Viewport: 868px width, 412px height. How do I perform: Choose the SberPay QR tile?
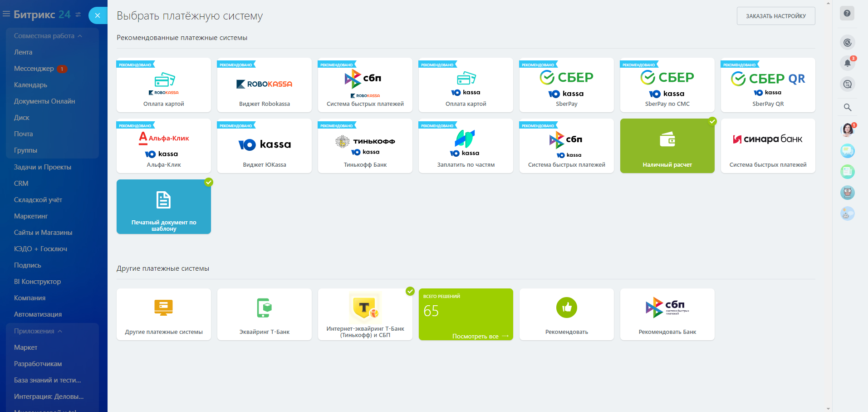pos(768,85)
